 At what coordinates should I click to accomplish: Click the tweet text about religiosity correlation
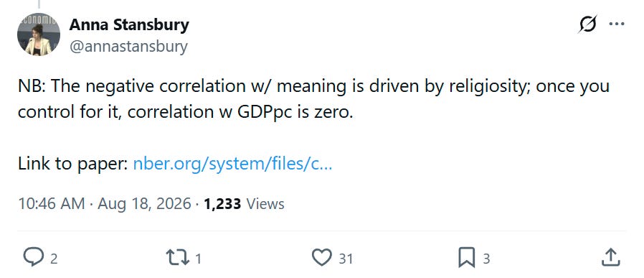point(313,99)
